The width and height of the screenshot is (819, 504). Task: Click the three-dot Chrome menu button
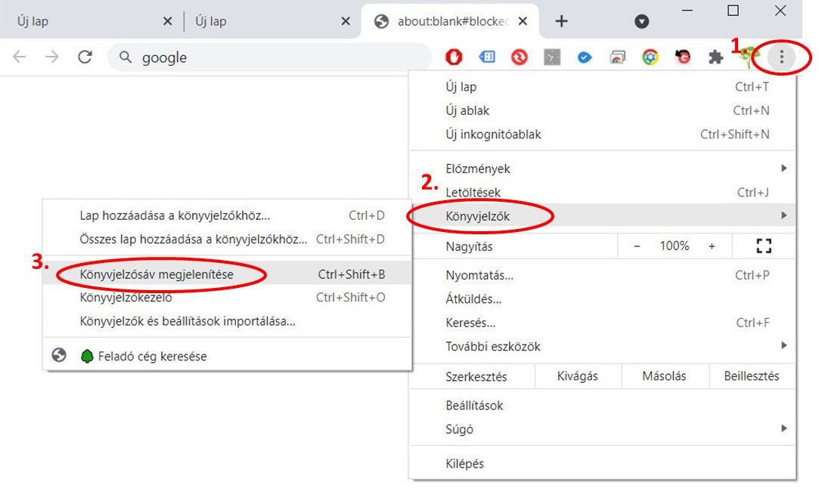coord(781,57)
